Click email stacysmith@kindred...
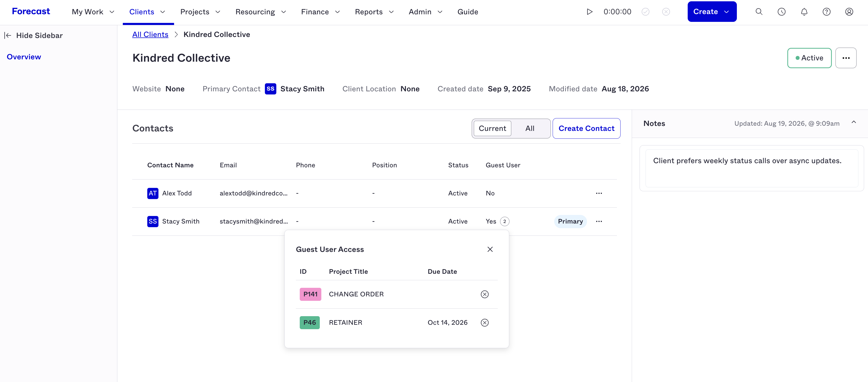 click(254, 221)
